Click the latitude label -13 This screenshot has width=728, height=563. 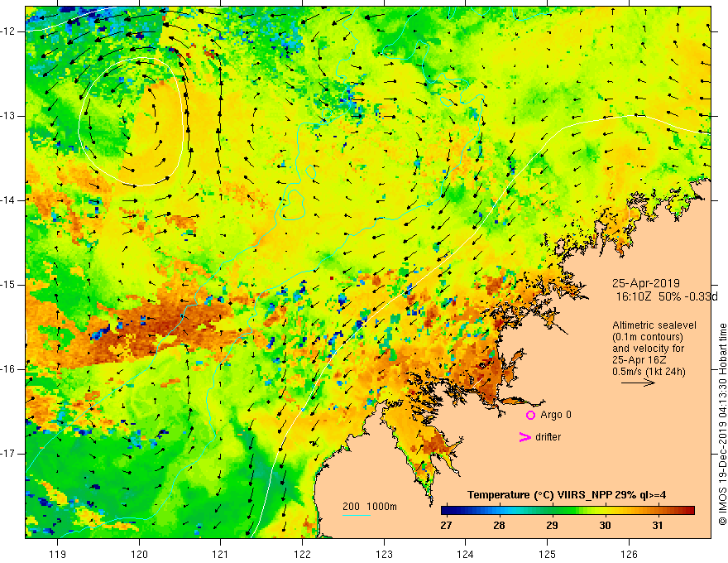point(8,116)
